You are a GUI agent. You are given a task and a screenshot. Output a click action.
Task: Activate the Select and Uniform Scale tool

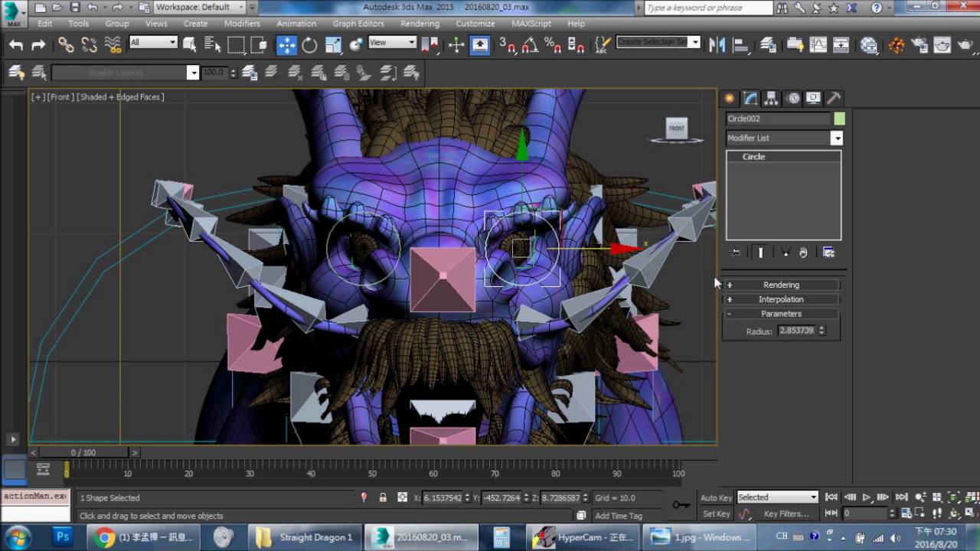[333, 45]
